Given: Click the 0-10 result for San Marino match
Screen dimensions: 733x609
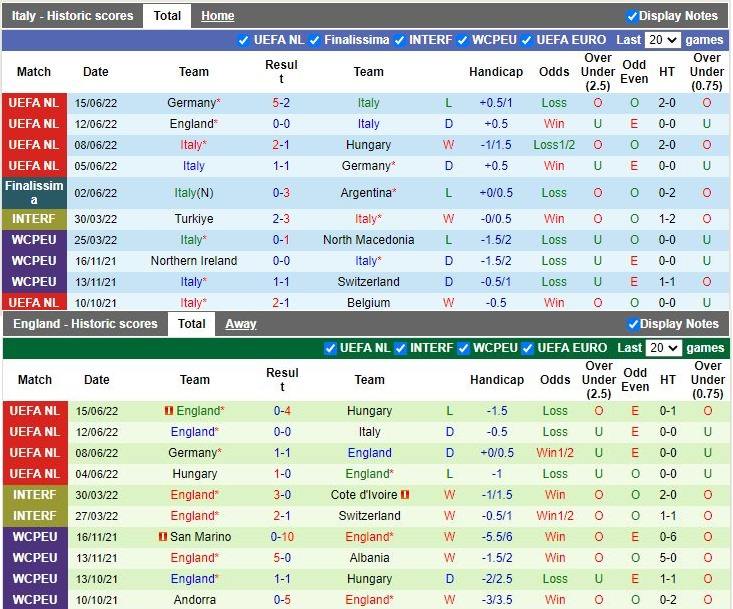Looking at the screenshot, I should (282, 537).
